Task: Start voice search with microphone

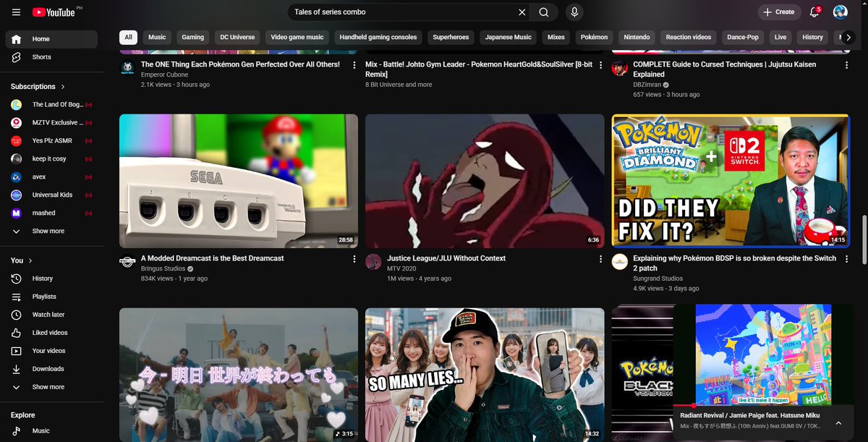Action: (x=574, y=12)
